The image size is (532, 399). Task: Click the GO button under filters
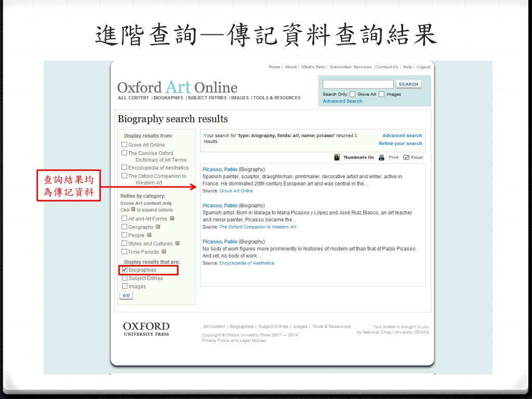(x=126, y=296)
